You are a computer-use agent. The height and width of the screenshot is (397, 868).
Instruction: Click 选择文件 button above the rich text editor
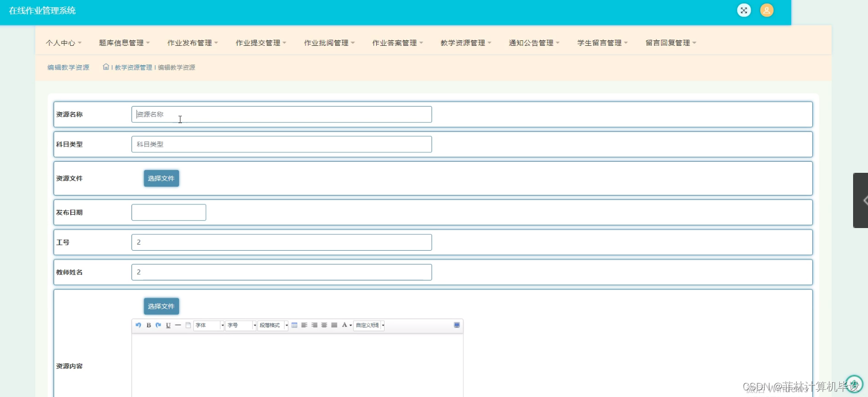[161, 306]
